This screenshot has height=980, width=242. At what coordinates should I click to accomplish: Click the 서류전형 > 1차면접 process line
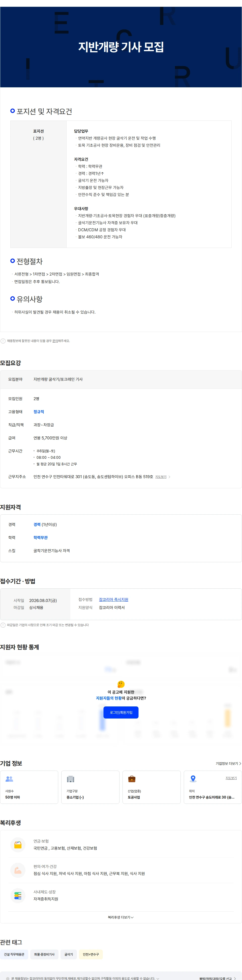[56, 274]
